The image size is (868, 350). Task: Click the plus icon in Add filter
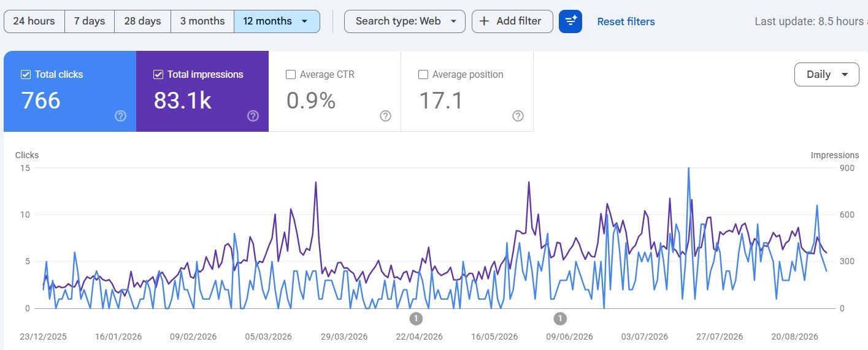point(485,21)
